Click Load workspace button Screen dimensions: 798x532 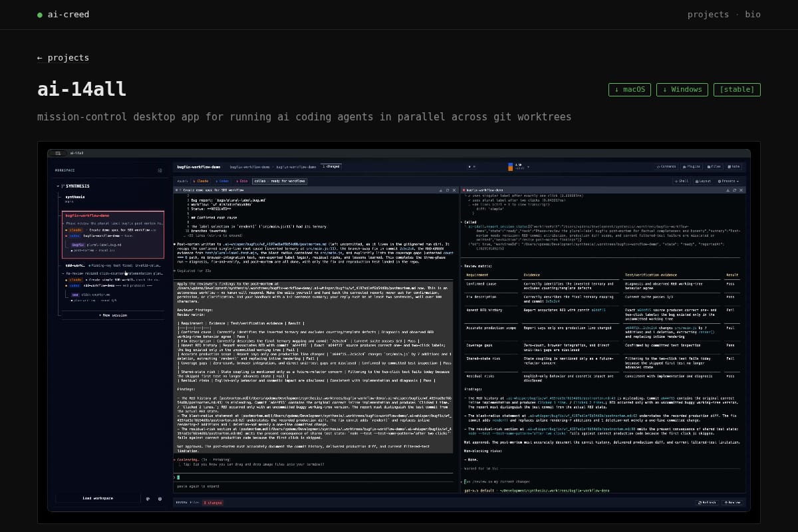tap(98, 498)
